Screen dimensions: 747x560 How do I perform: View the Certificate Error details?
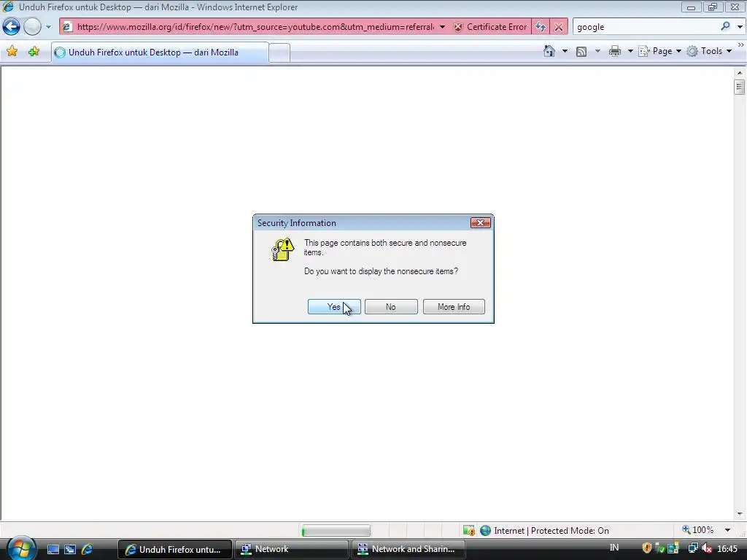(491, 27)
